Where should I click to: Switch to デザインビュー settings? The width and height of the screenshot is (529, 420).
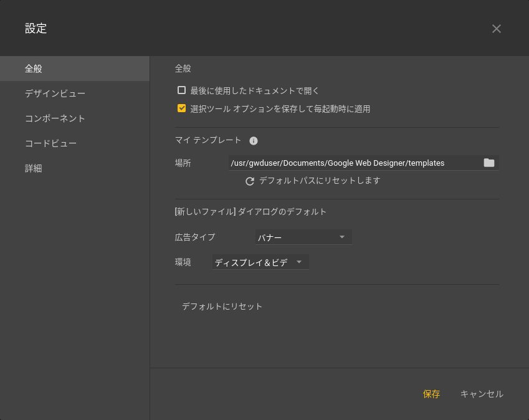tap(75, 93)
